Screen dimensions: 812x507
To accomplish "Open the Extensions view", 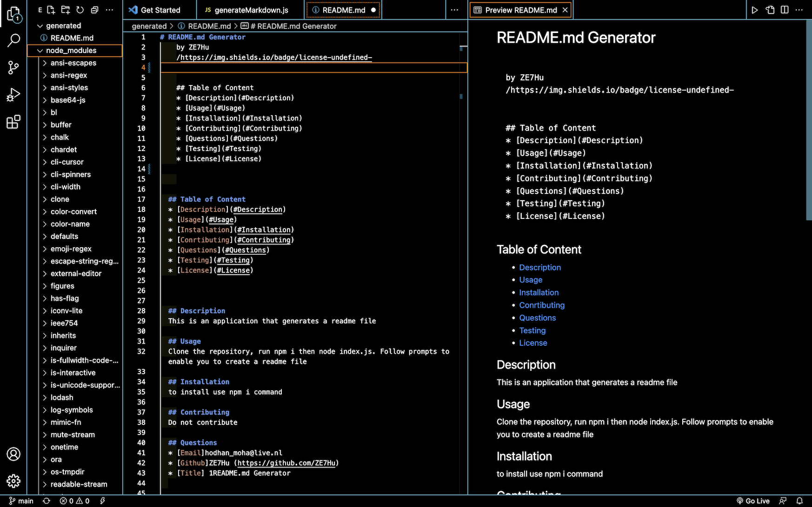I will [x=13, y=122].
